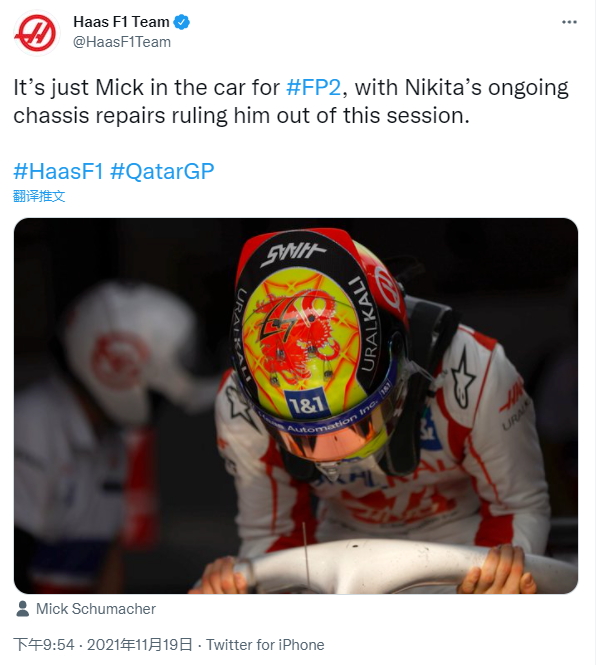The image size is (609, 665).
Task: Click the blue verified badge
Action: [183, 22]
